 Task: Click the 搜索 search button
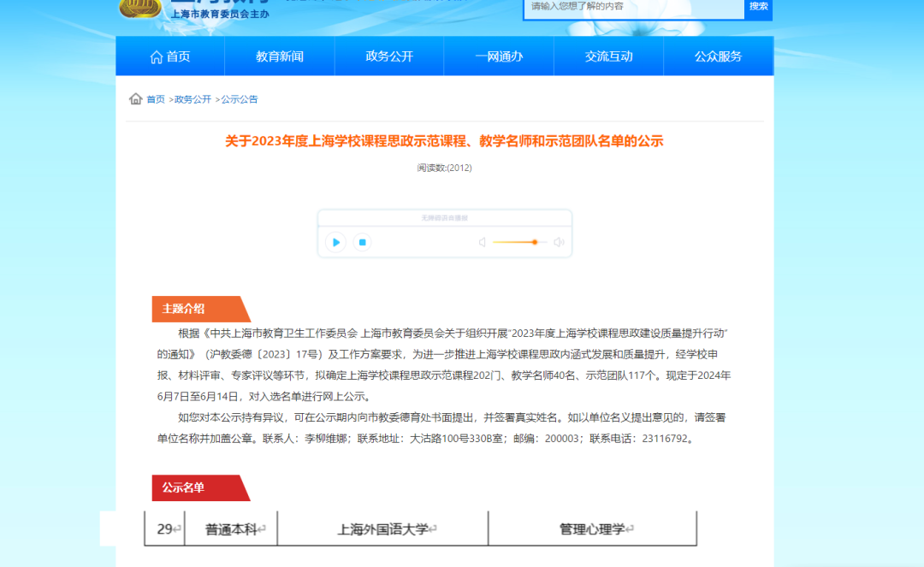click(x=759, y=7)
